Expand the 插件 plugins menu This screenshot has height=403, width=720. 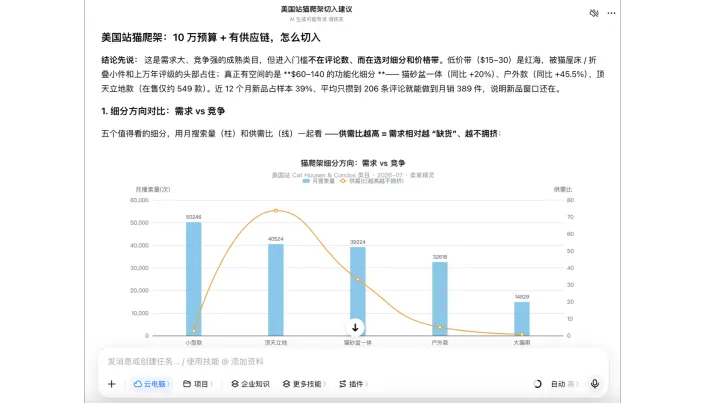coord(353,384)
